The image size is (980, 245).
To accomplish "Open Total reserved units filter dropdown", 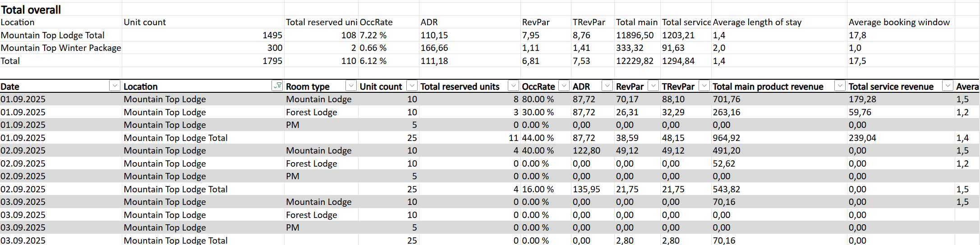I will 513,86.
